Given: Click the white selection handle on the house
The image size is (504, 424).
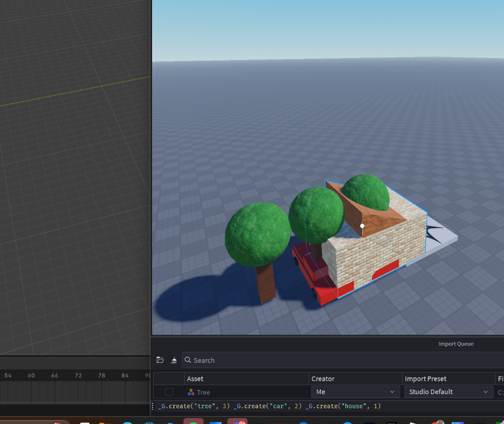Looking at the screenshot, I should (362, 226).
